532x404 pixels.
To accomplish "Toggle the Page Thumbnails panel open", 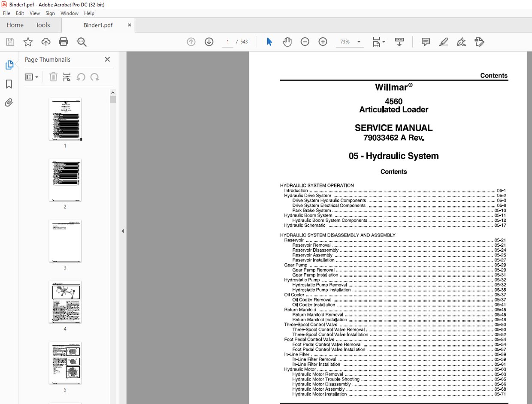I will pos(9,65).
